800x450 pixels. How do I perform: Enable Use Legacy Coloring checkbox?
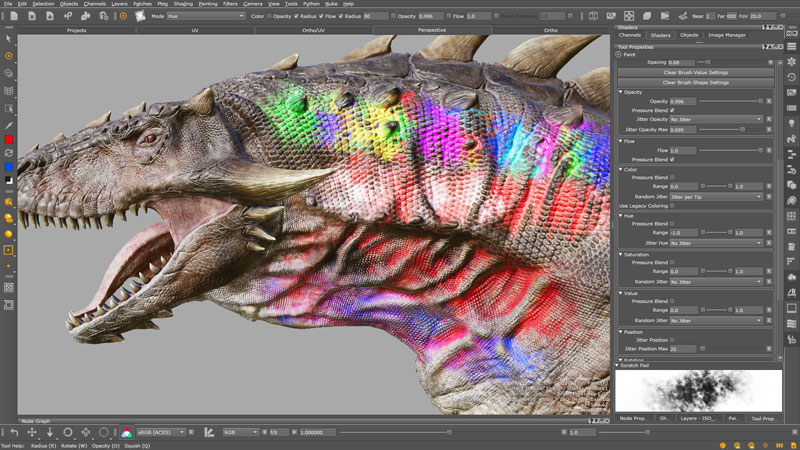[x=672, y=206]
